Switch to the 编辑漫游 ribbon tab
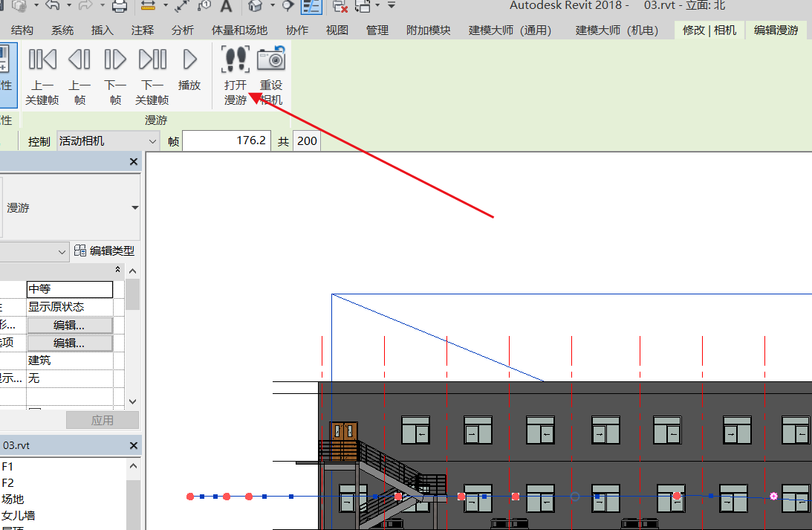The width and height of the screenshot is (812, 530). (776, 30)
